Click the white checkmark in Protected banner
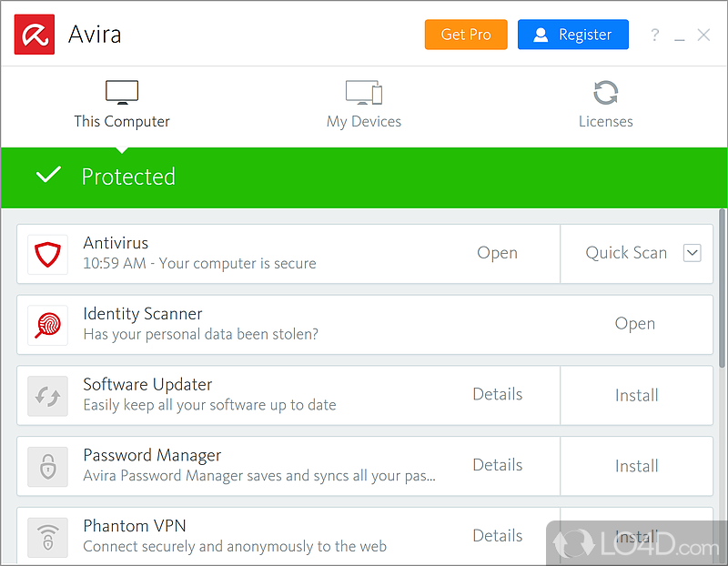This screenshot has height=566, width=728. tap(48, 176)
